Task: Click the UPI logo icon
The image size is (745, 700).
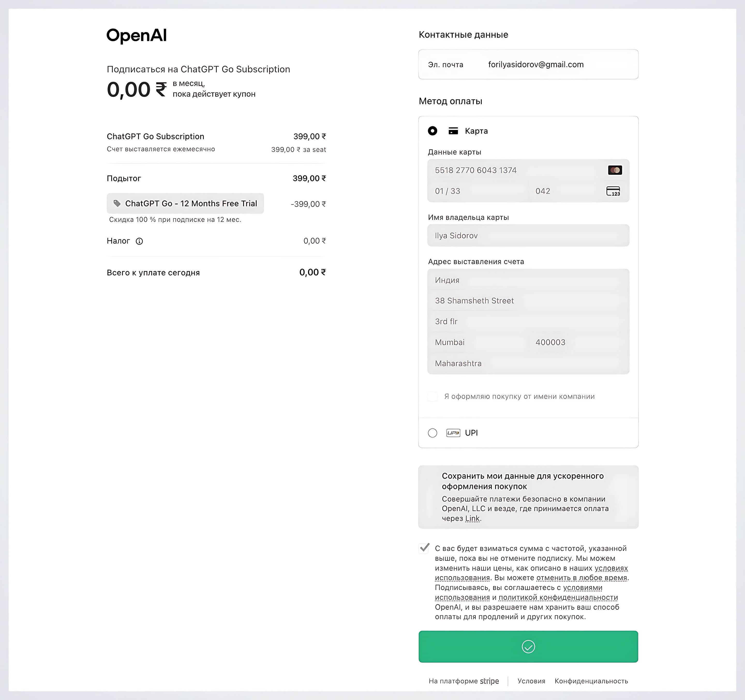Action: coord(453,433)
